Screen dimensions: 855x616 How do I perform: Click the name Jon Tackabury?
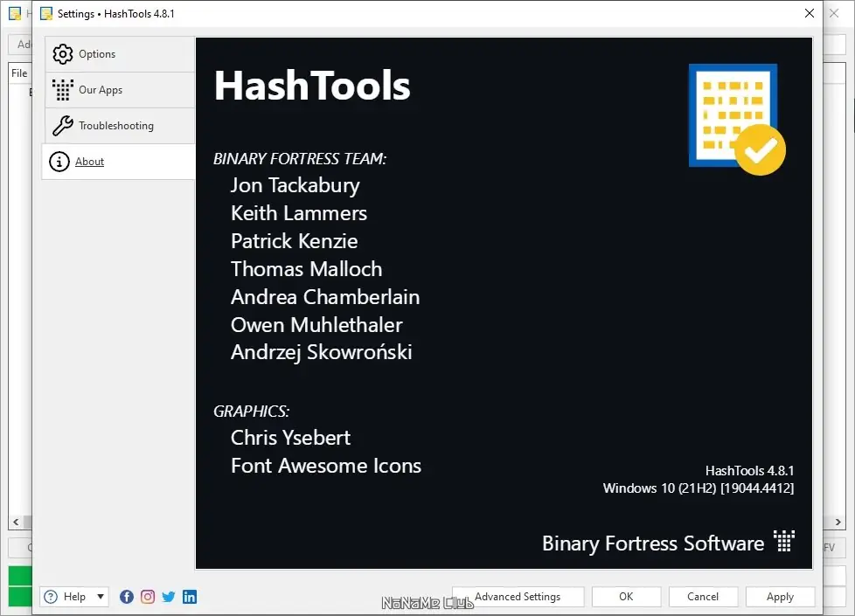tap(295, 186)
